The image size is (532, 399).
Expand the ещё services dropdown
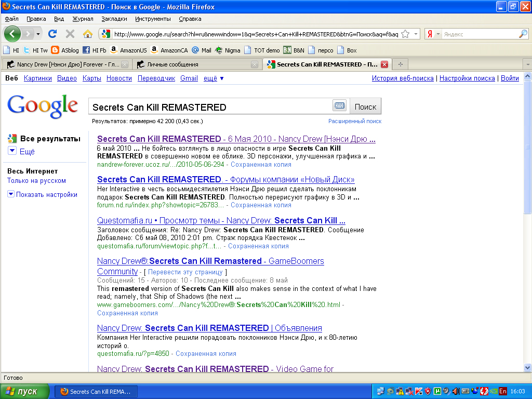click(214, 78)
